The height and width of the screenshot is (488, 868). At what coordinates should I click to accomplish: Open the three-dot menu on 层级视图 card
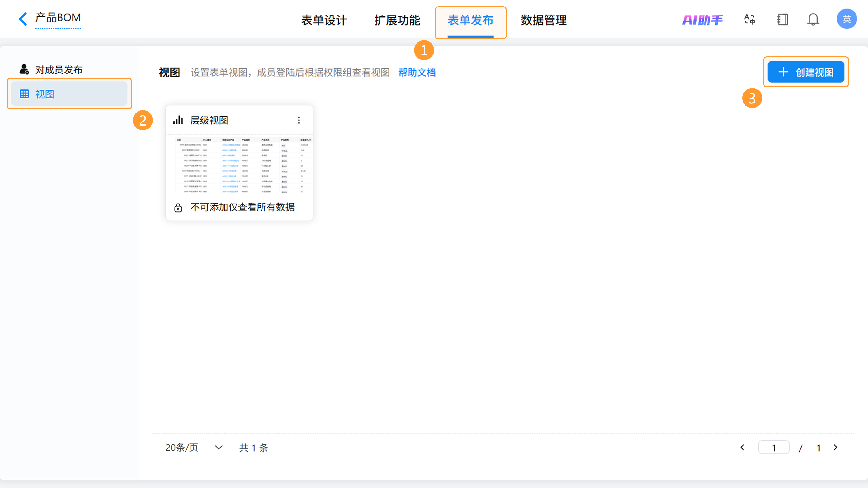tap(299, 120)
